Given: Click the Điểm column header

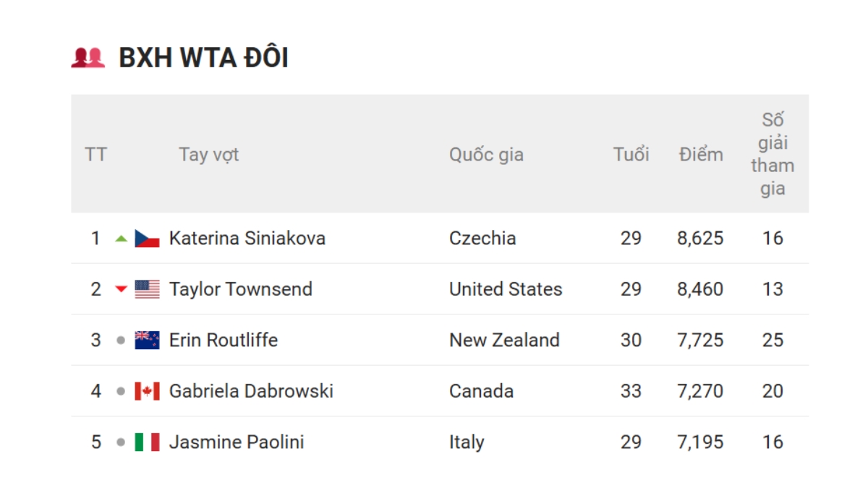Looking at the screenshot, I should (701, 154).
